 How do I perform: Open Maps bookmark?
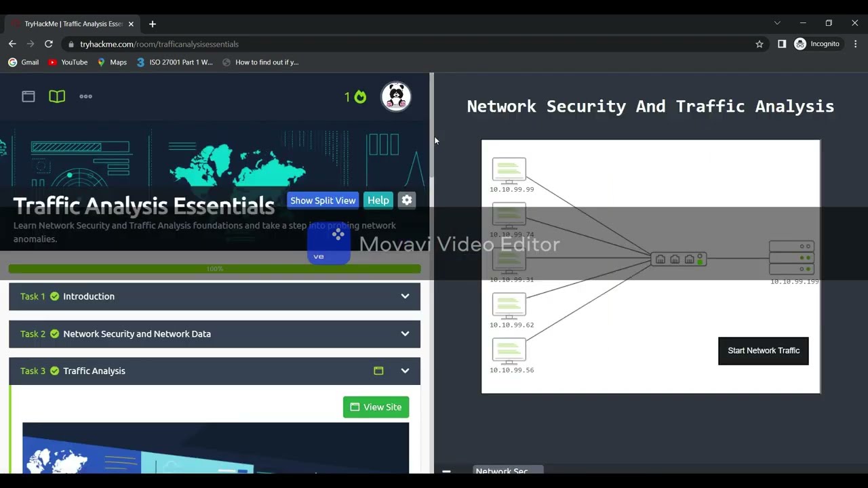click(112, 62)
